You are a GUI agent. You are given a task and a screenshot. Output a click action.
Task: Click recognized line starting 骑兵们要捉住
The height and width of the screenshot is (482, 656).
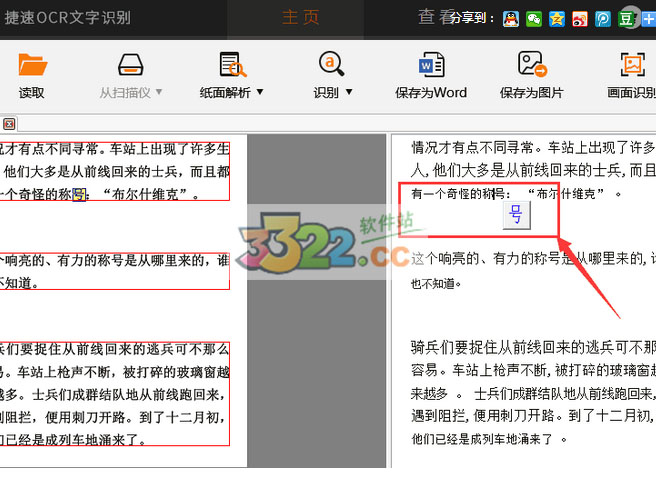(x=533, y=347)
